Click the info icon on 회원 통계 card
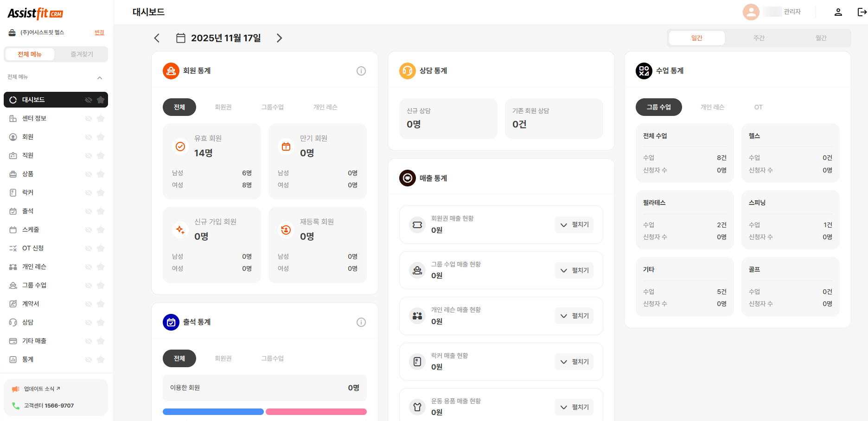 click(x=361, y=70)
